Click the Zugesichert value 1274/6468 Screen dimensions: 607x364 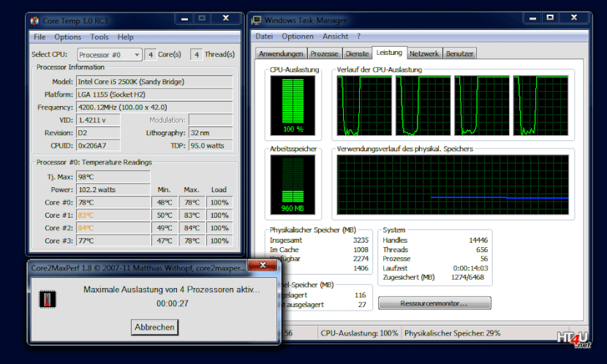[x=467, y=277]
